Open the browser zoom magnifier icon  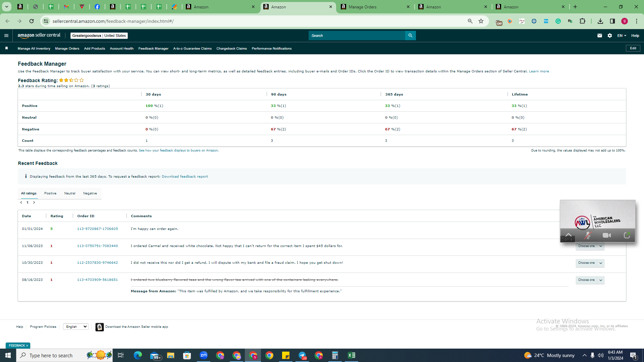click(x=470, y=21)
